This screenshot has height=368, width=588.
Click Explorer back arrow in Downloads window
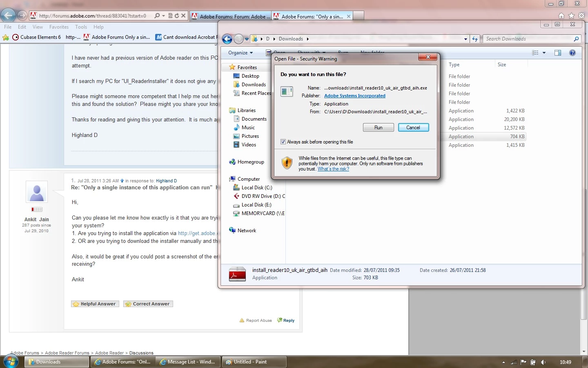click(x=227, y=39)
